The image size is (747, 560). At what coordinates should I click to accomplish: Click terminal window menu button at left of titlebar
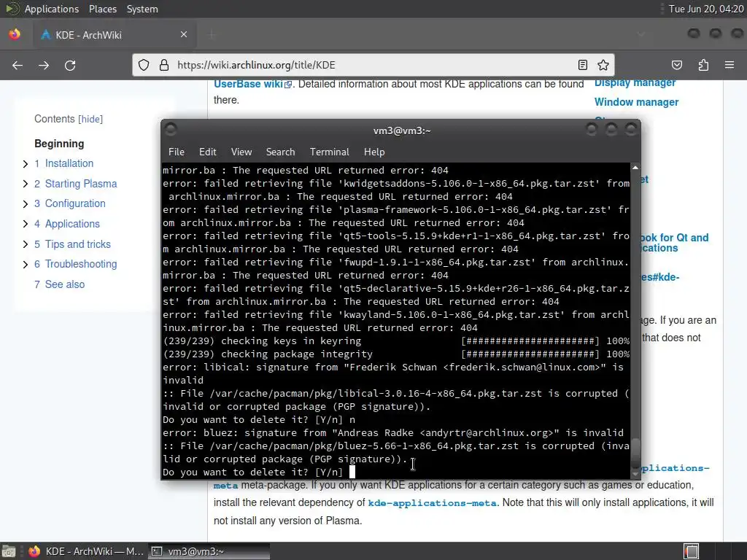(x=171, y=129)
